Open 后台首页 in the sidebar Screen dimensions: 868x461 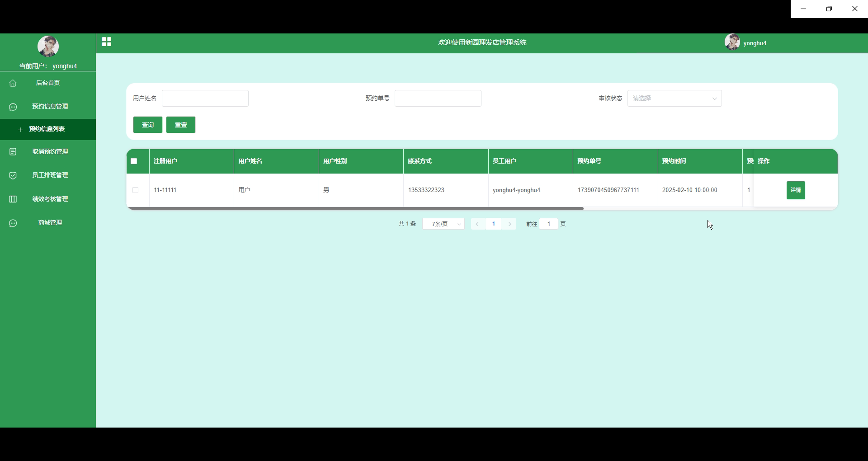point(48,83)
